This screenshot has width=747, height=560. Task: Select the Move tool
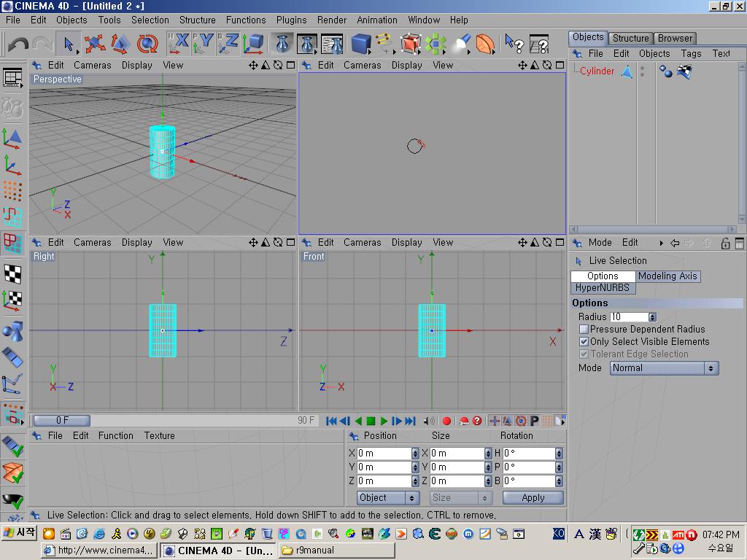point(95,44)
